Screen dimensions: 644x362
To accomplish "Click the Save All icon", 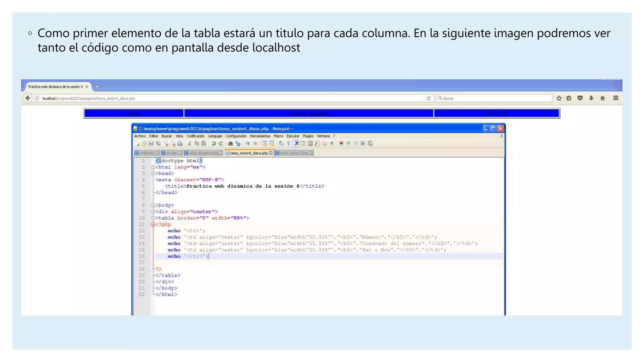I will 158,144.
